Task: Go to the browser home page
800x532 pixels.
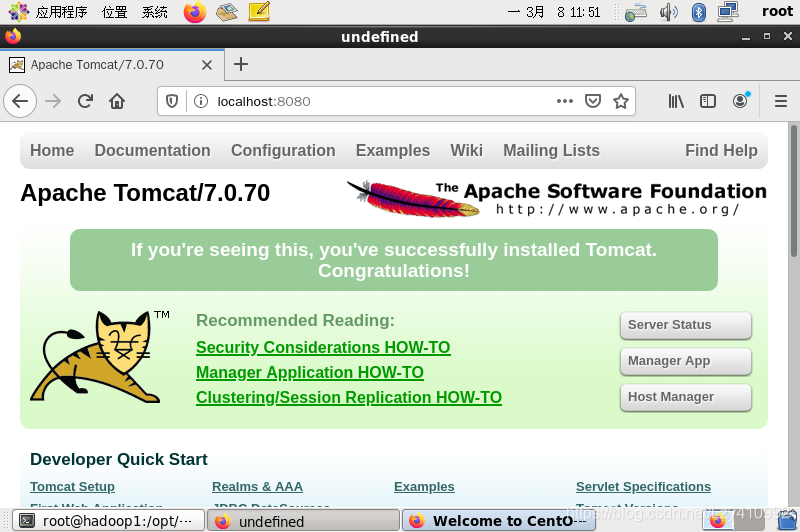Action: [x=117, y=101]
